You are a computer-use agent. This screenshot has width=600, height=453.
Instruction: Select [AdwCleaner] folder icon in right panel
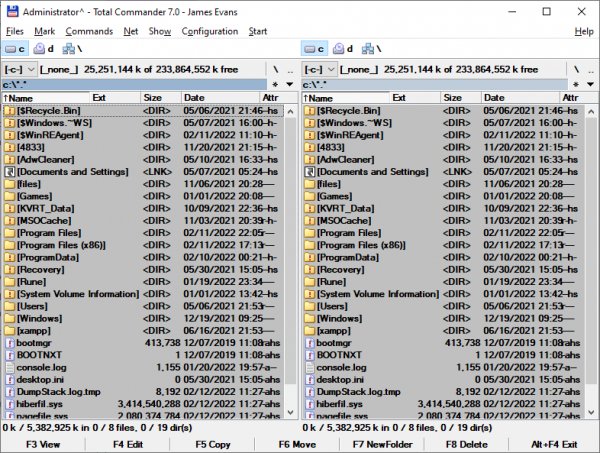pos(309,160)
